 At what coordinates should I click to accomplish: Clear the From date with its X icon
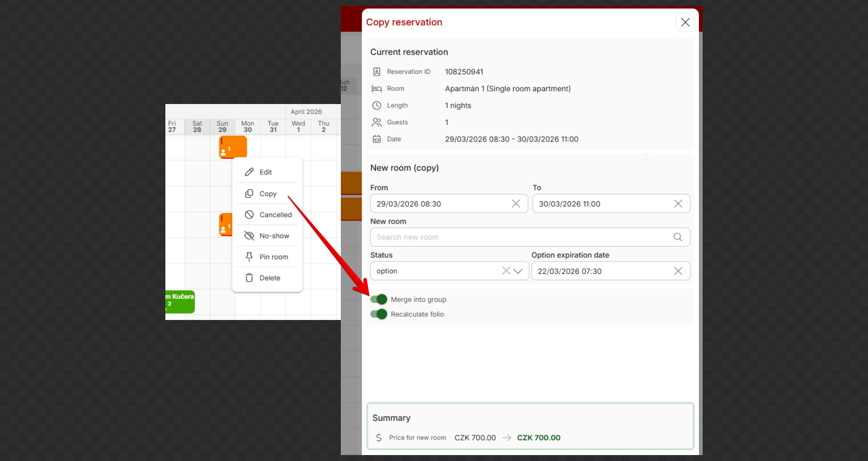point(516,204)
